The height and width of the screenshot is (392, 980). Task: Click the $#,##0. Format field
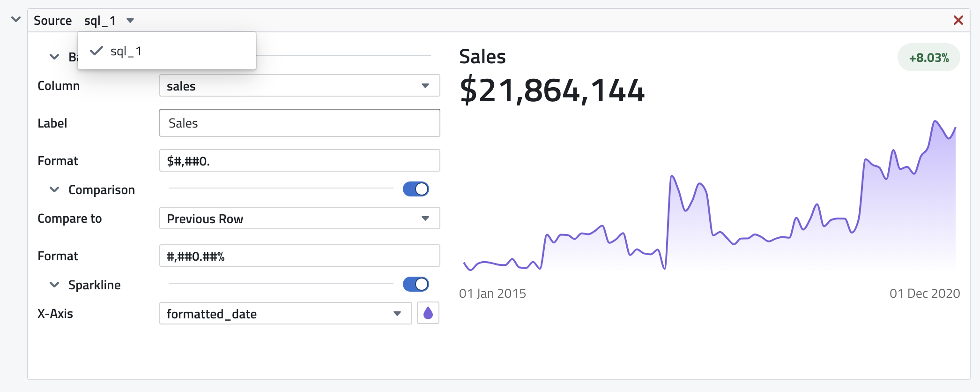tap(299, 161)
